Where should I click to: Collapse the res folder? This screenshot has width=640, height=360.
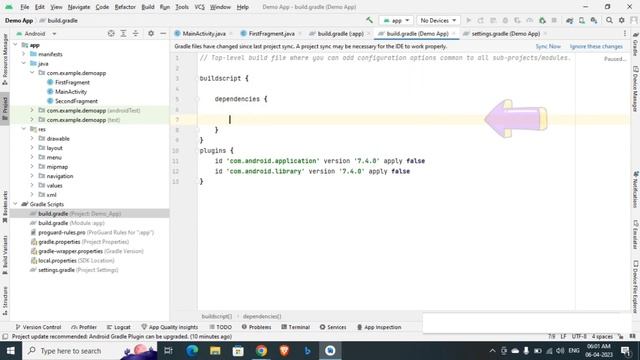pos(24,129)
